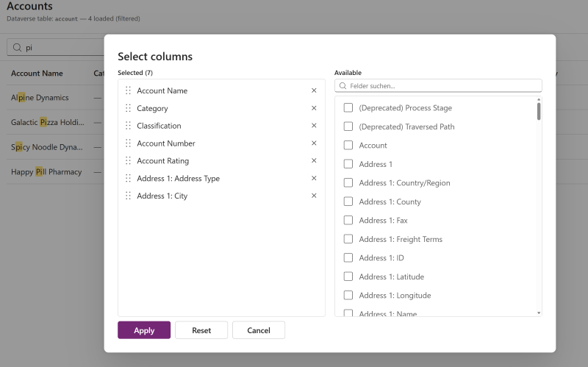This screenshot has height=367, width=588.
Task: Remove Address 1: City column
Action: (x=314, y=196)
